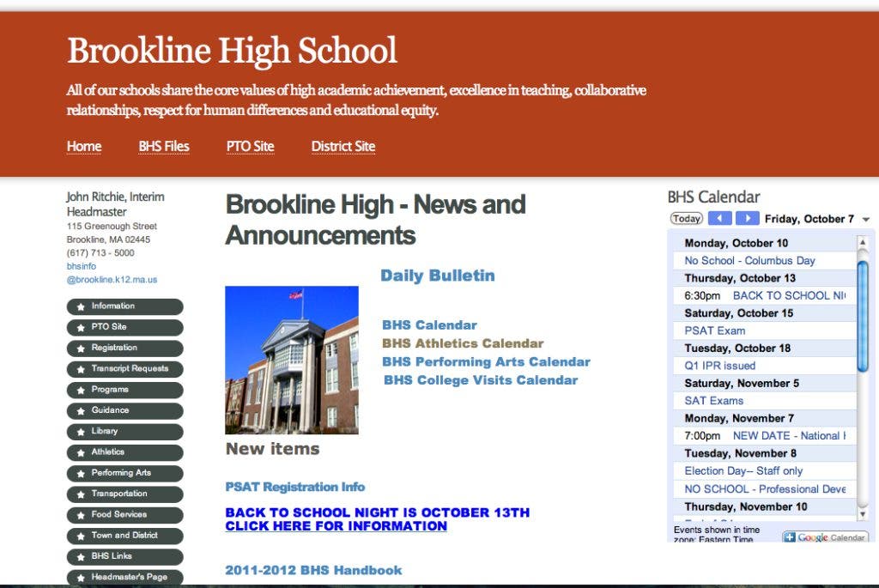879x588 pixels.
Task: Open 7:00pm NEW DATE - National event
Action: pyautogui.click(x=765, y=435)
